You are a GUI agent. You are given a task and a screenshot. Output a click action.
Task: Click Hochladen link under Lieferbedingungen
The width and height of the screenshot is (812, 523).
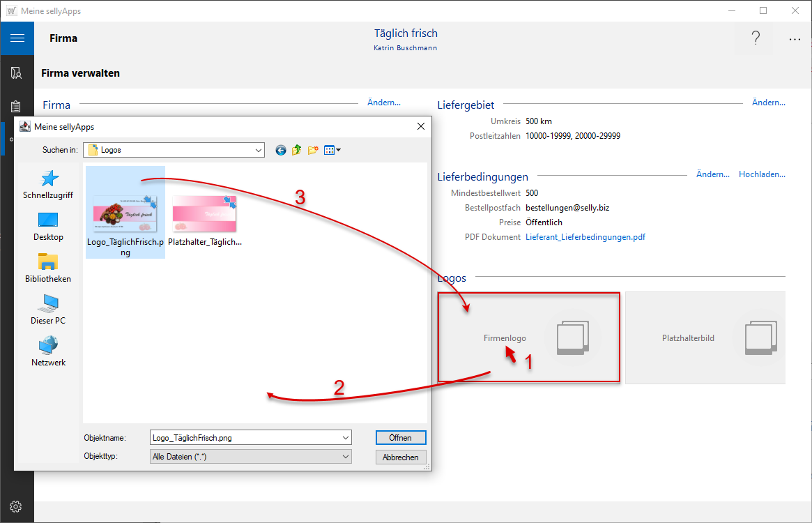point(762,174)
